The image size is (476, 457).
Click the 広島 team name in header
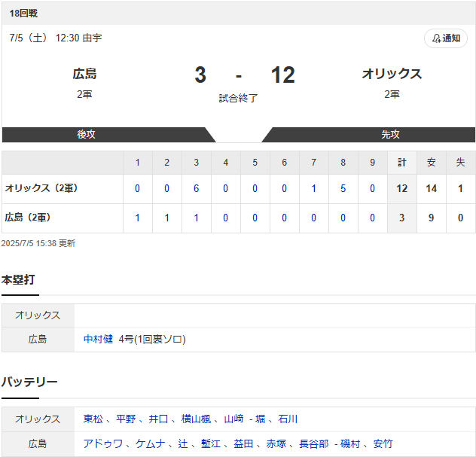84,74
